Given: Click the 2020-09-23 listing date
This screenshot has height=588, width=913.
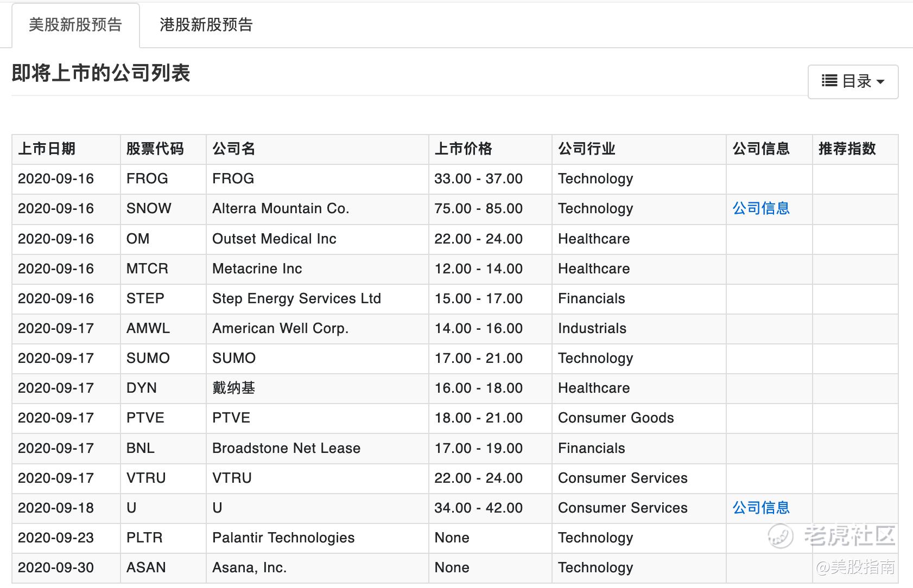Looking at the screenshot, I should click(x=56, y=538).
